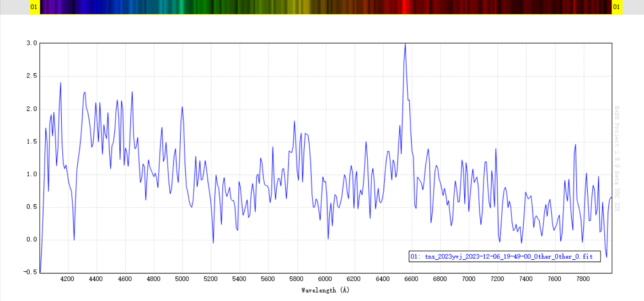Click the 0.0 label on the vertical axis
Screen dimensions: 644x301
[32, 240]
